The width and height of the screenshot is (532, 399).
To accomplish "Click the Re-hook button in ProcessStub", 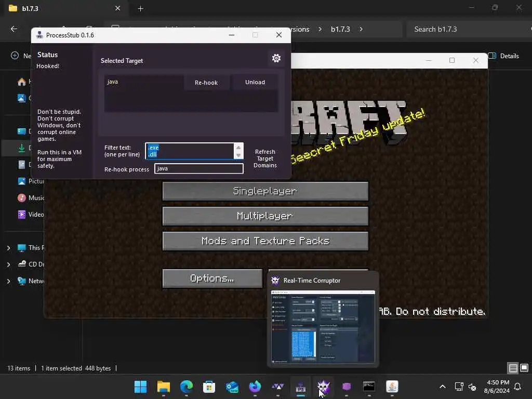I will (x=206, y=83).
